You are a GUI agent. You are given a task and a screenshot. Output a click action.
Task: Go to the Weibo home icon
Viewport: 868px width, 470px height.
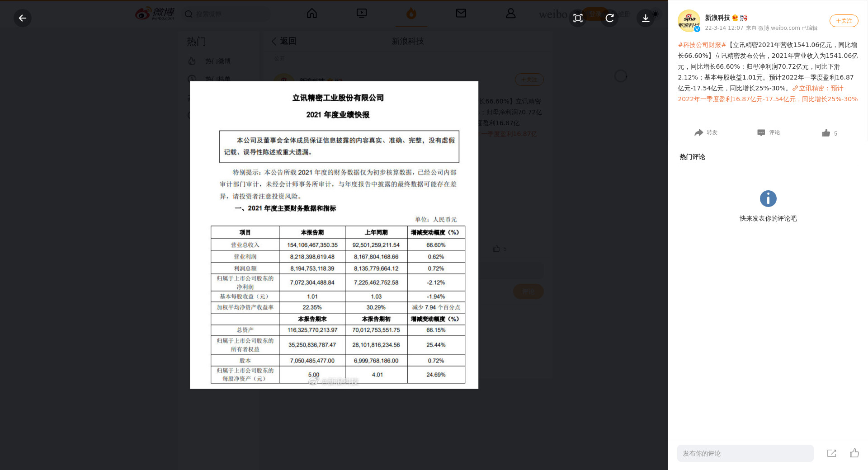coord(312,14)
